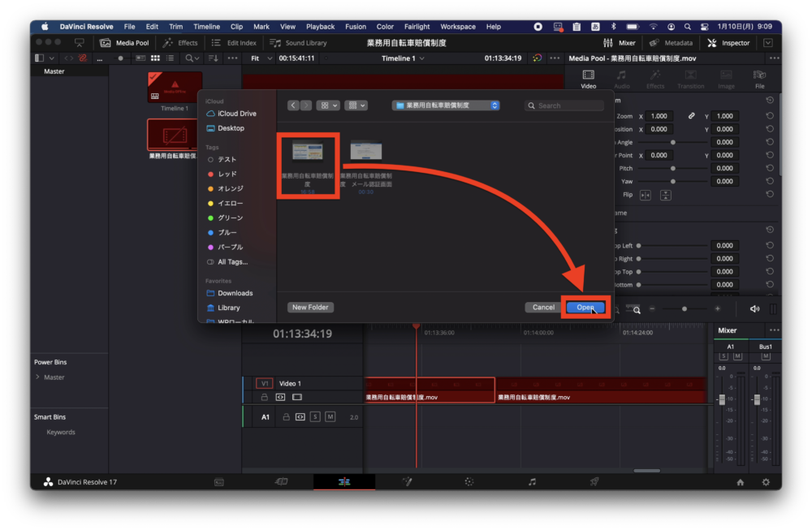Adjust the timeline zoom slider
Screen dimensions: 812x530
pyautogui.click(x=684, y=309)
